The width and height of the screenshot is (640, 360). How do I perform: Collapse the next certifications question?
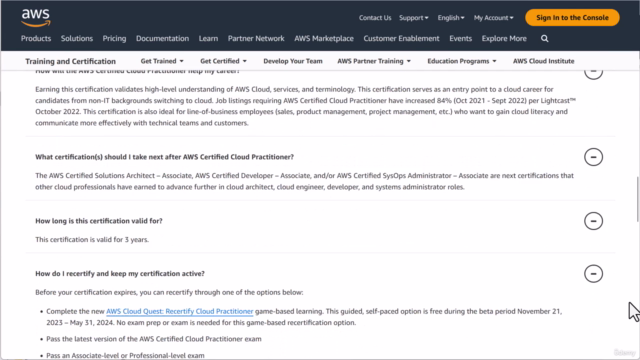593,157
